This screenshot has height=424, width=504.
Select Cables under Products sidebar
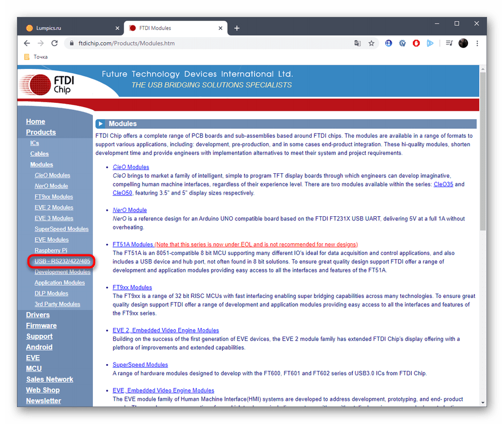pyautogui.click(x=39, y=154)
